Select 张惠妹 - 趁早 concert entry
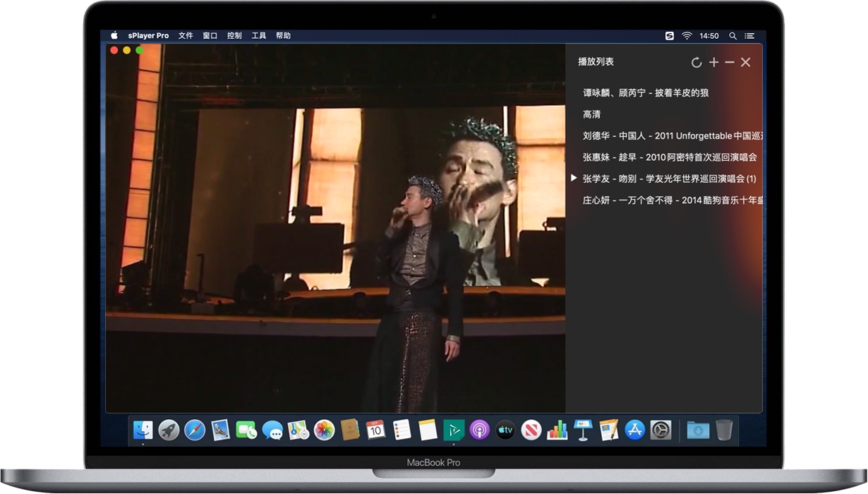 669,157
